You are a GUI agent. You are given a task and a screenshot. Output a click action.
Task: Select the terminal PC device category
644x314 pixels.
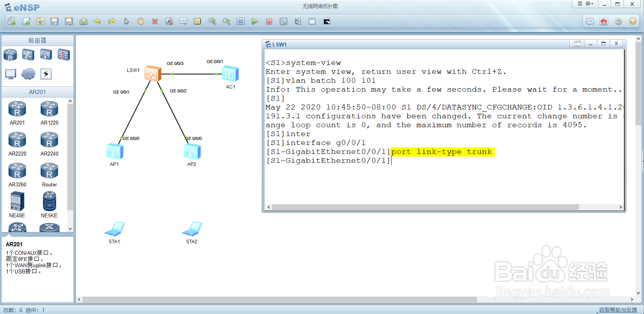pos(10,74)
